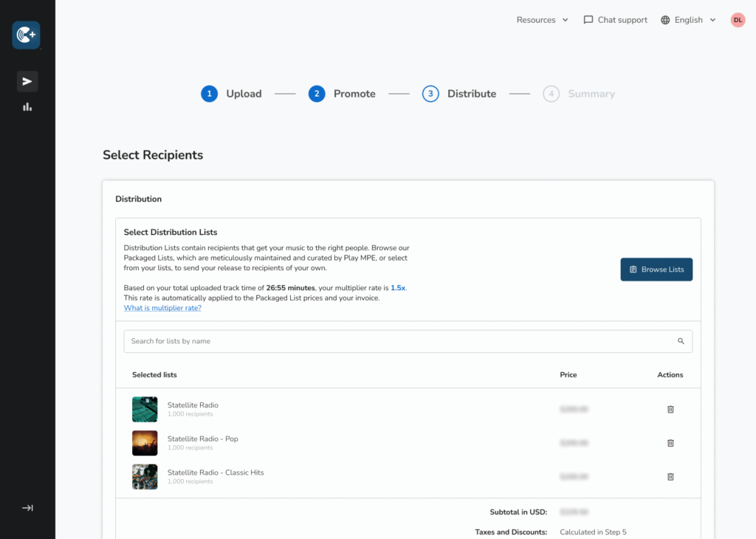Open Chat support

615,20
